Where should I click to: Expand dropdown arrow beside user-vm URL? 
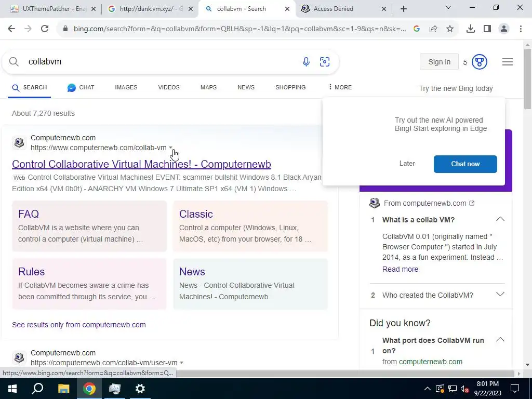(181, 363)
